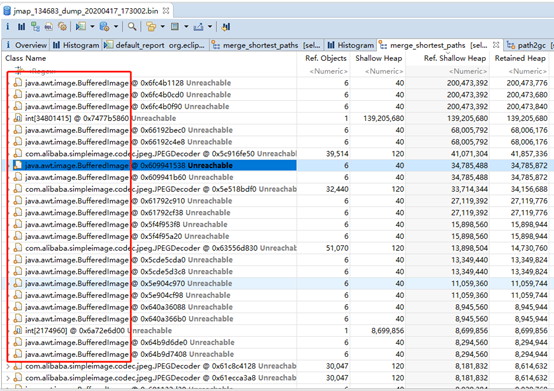Switch to the Overview tab
The image size is (554, 391).
26,45
